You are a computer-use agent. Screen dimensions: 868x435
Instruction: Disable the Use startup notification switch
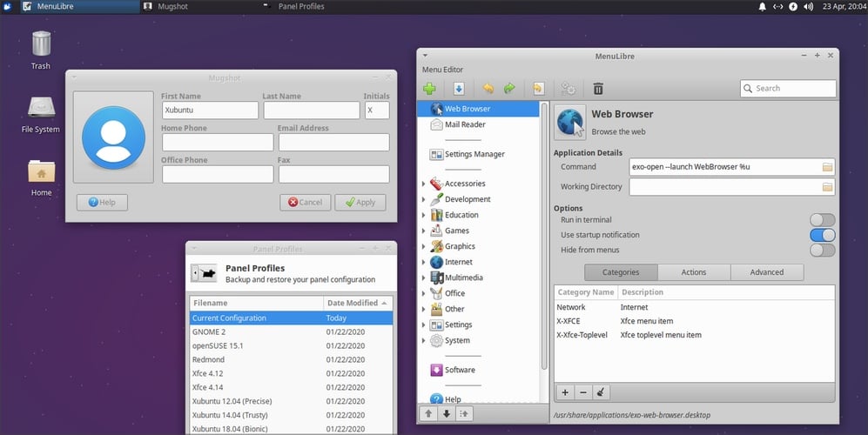pos(822,235)
